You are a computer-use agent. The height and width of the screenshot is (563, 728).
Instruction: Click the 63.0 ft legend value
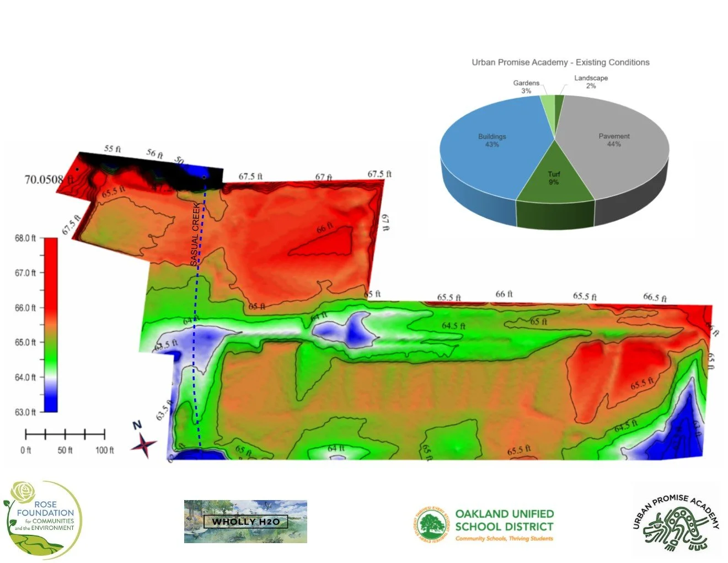[x=25, y=412]
